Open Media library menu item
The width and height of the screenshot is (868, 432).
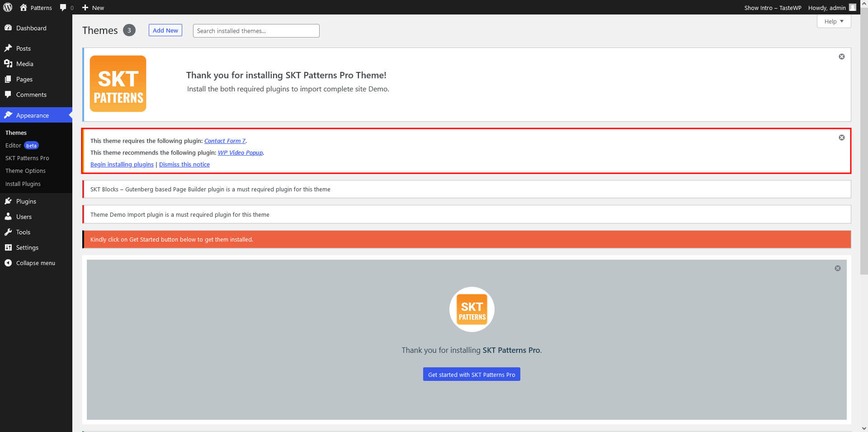36,64
